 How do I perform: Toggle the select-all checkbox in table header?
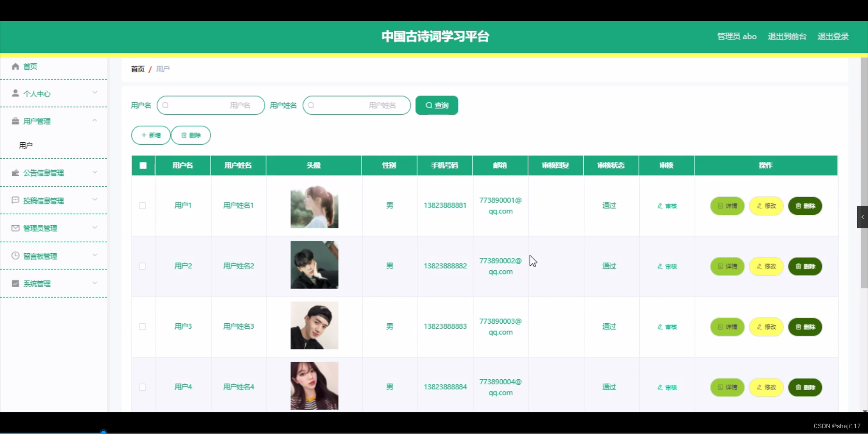click(x=143, y=165)
